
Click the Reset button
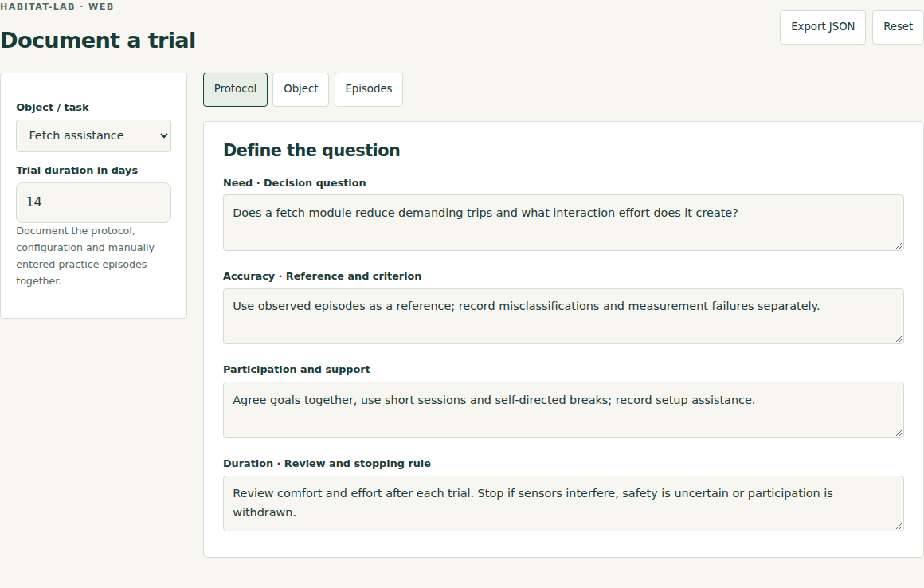pos(898,27)
